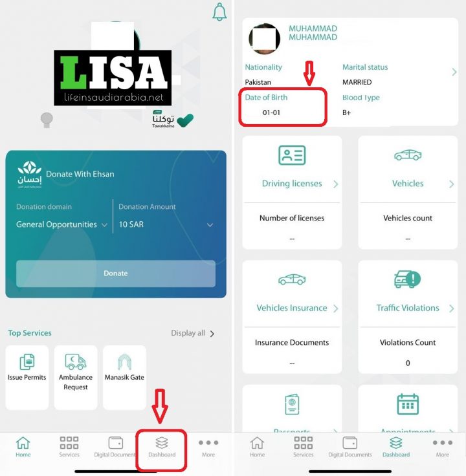The image size is (466, 476).
Task: Tap the Appointments calendar icon
Action: pyautogui.click(x=408, y=404)
